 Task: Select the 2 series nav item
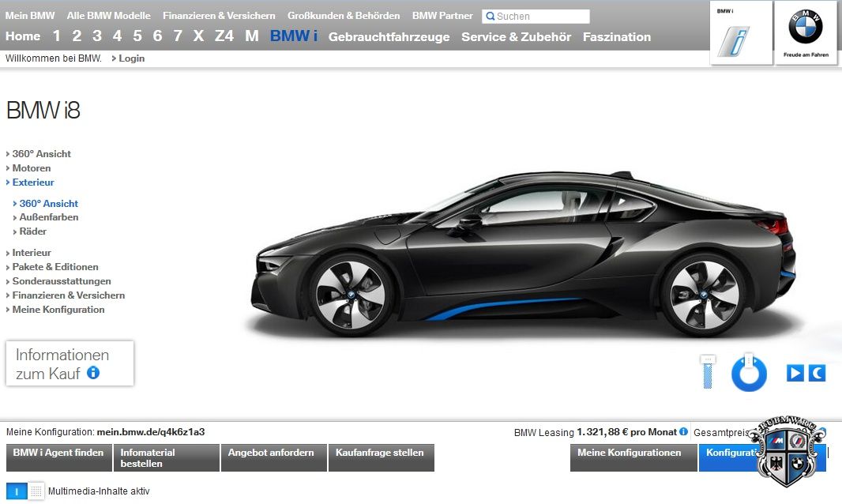(77, 36)
